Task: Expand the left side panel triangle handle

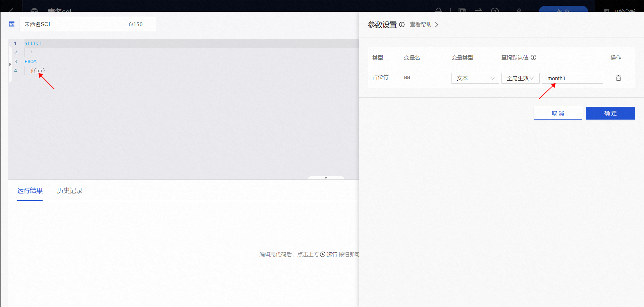Action: click(10, 64)
